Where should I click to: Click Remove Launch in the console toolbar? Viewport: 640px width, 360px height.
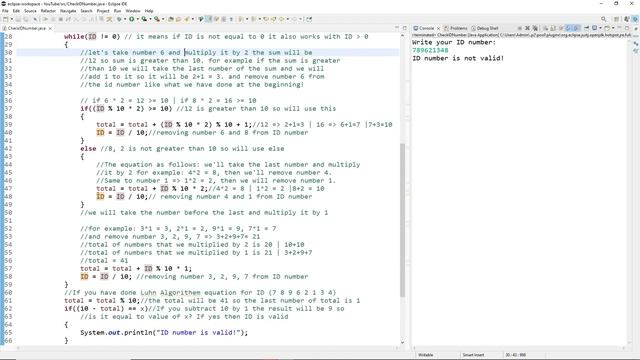point(527,28)
